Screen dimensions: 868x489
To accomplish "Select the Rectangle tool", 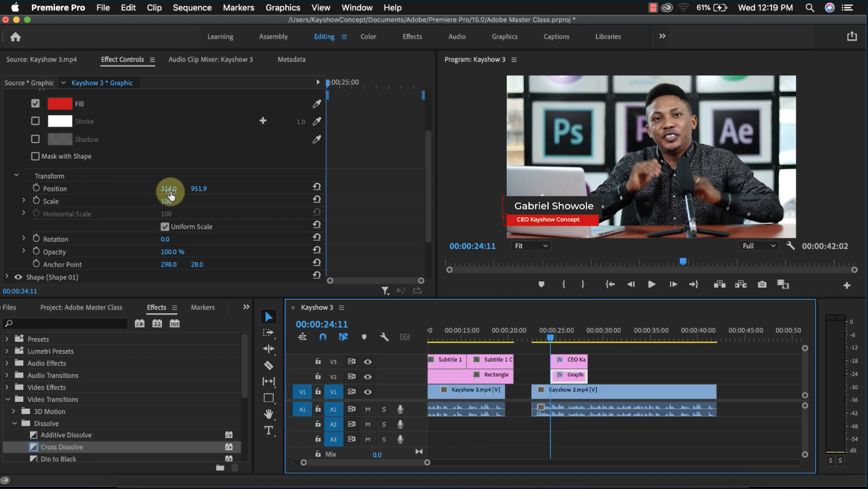I will click(269, 398).
